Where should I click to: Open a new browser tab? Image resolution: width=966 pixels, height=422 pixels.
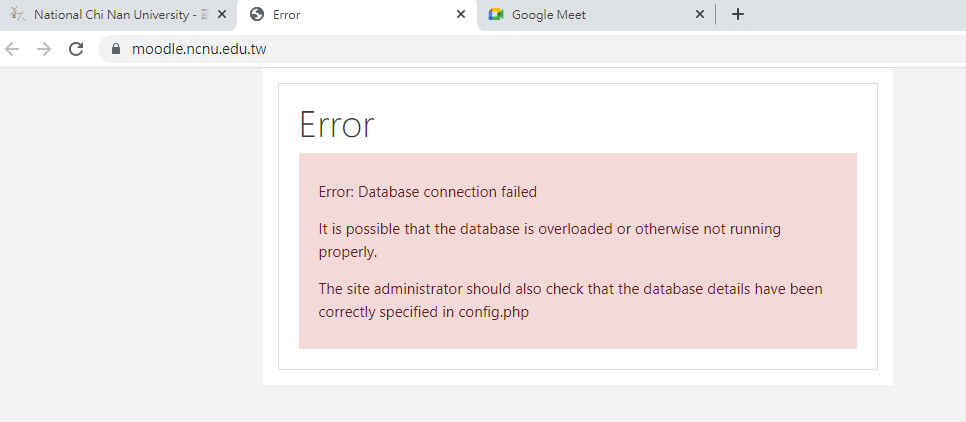tap(738, 15)
